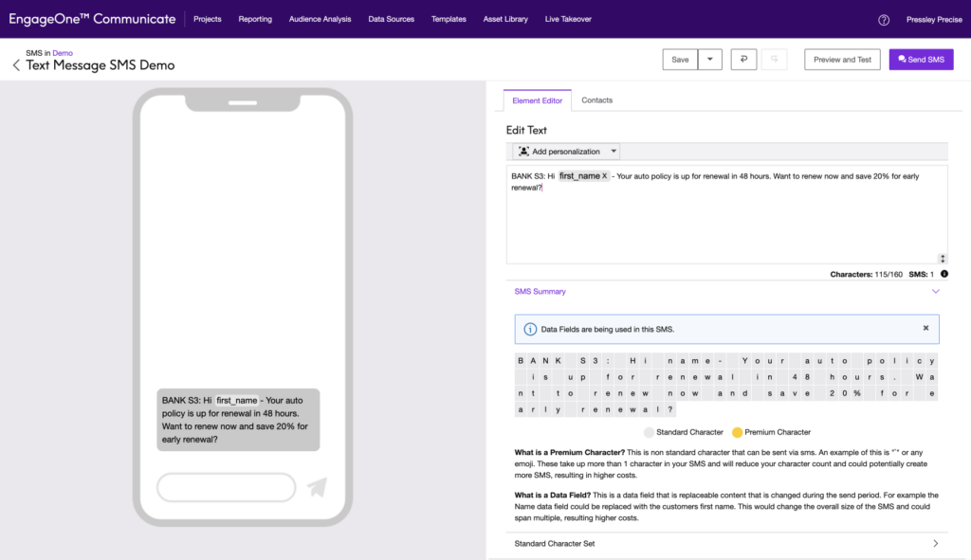
Task: Open the Asset Library menu
Action: click(505, 19)
